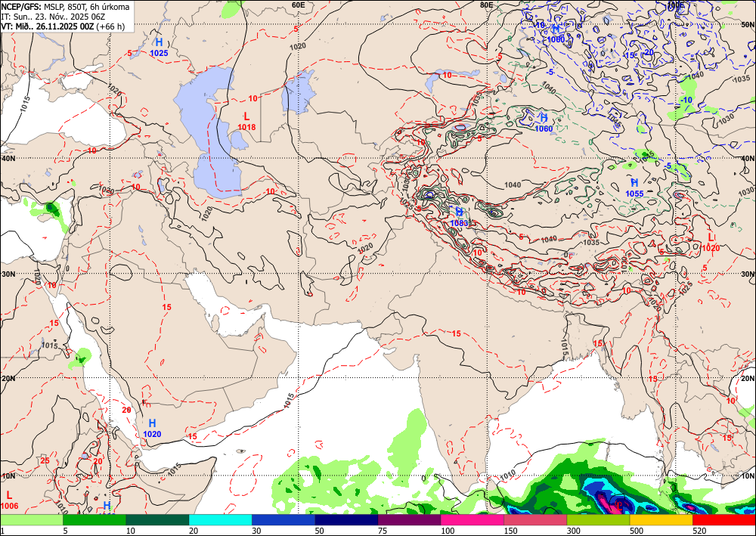756x536 pixels.
Task: Click the 60E longitude label
Action: click(x=299, y=5)
